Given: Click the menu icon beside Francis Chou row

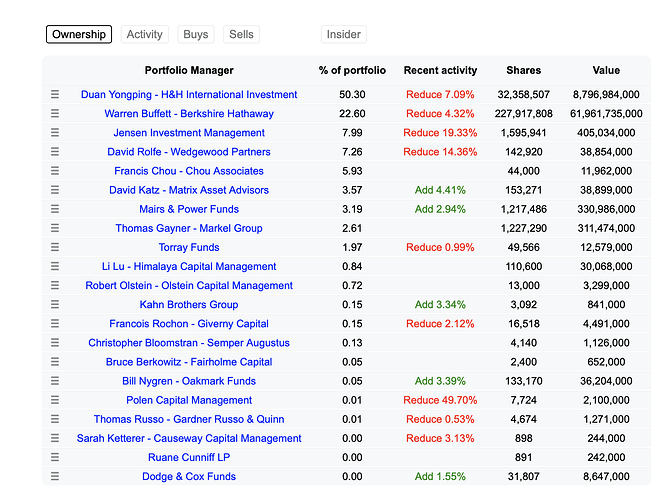Looking at the screenshot, I should click(55, 170).
